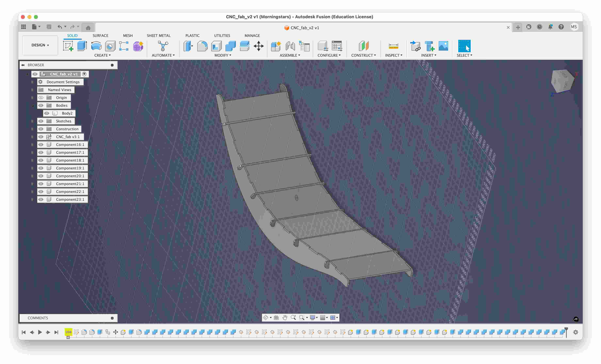The width and height of the screenshot is (601, 364).
Task: Switch to the MESH tab
Action: pyautogui.click(x=128, y=36)
